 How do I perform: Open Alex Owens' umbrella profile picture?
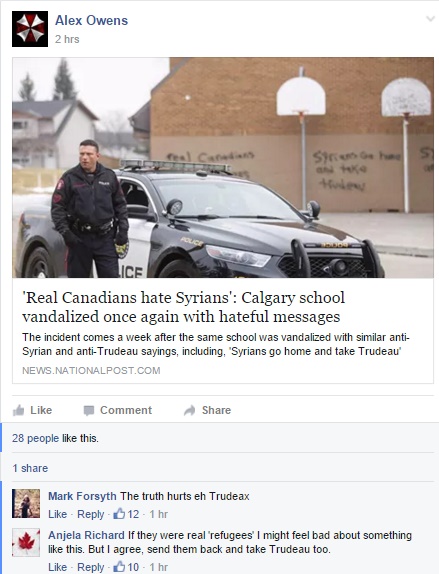(x=30, y=29)
